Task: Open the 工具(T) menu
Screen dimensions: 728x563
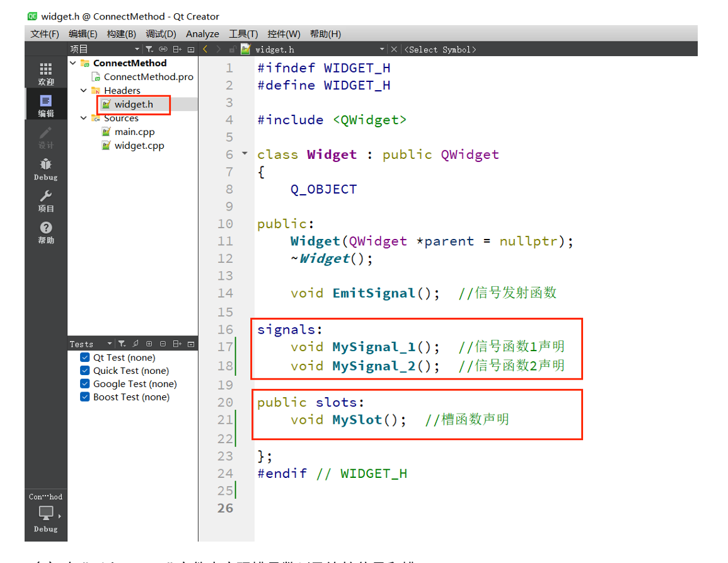Action: pos(243,34)
